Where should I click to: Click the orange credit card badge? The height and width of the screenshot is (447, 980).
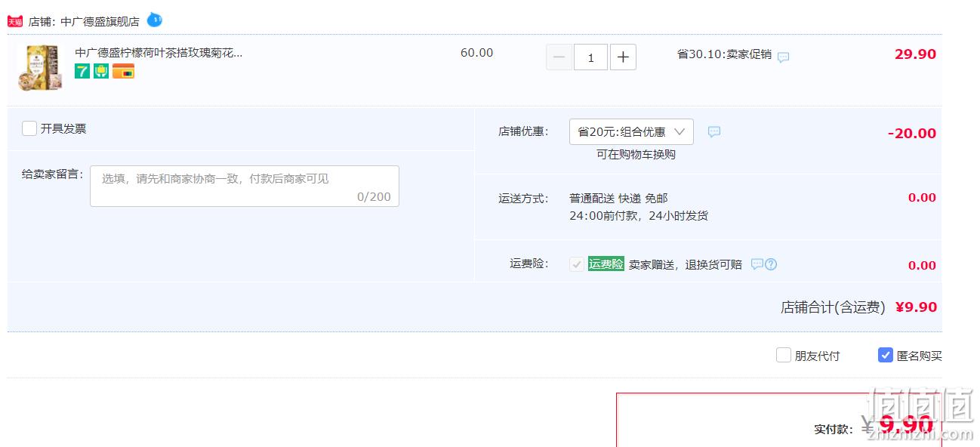tap(123, 72)
